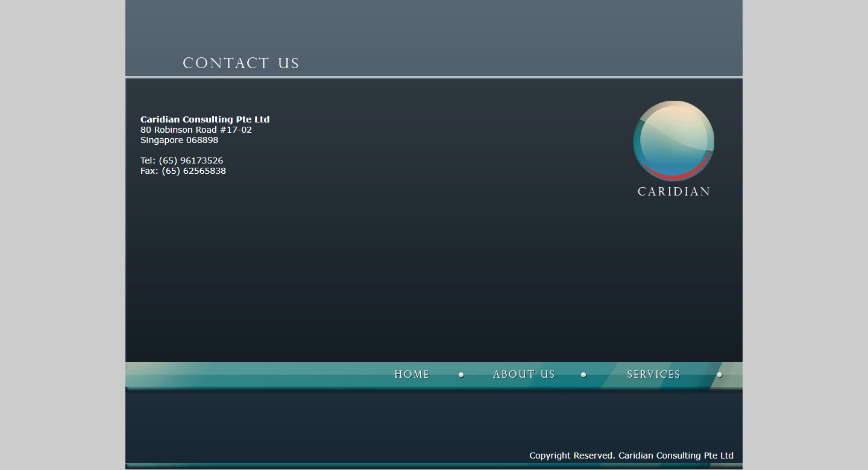Image resolution: width=868 pixels, height=470 pixels.
Task: Open the ABOUT US page
Action: pos(524,375)
